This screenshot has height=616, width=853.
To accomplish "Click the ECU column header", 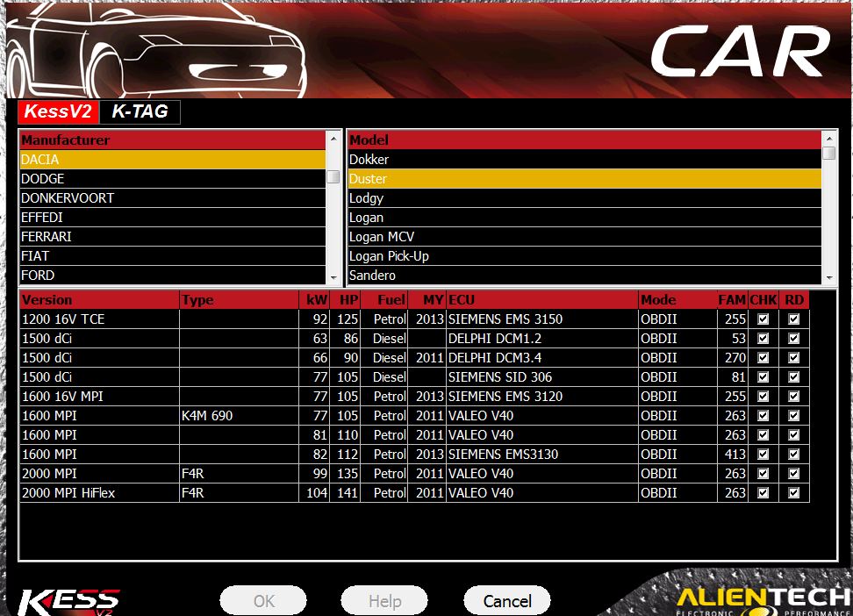I will (x=542, y=300).
